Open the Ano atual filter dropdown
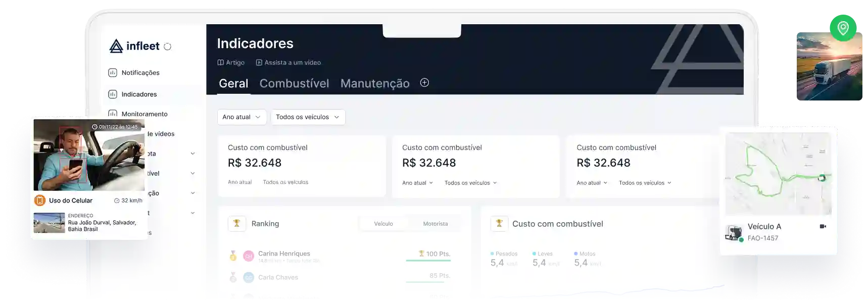 (x=242, y=117)
